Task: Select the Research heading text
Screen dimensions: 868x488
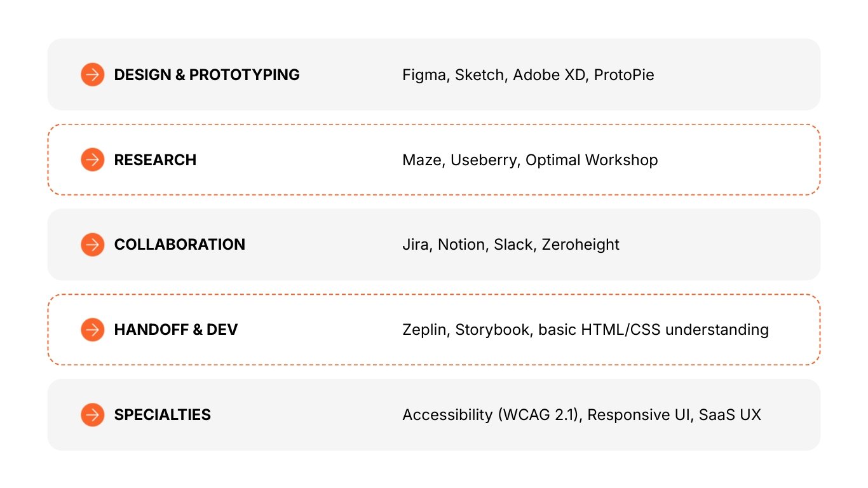Action: [155, 160]
